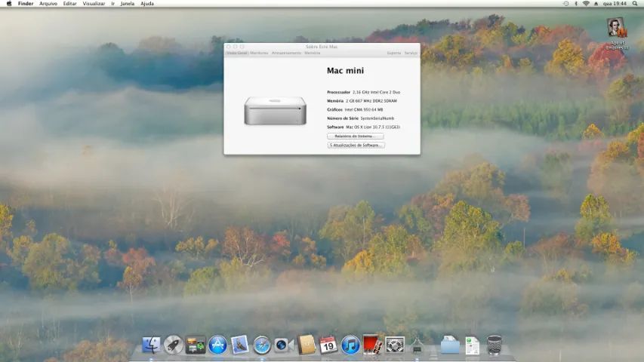Click the Gráficos Intel GMA 950 line

355,109
